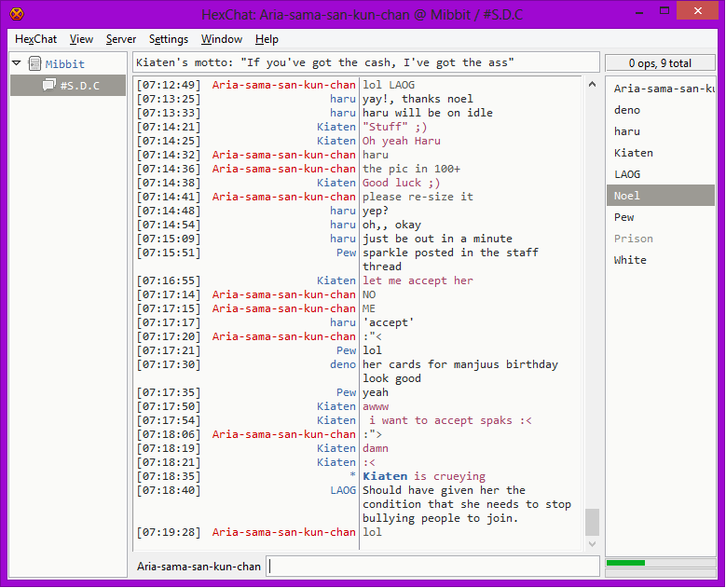This screenshot has width=726, height=588.
Task: Select the #S.D.C channel in tree
Action: pyautogui.click(x=79, y=86)
